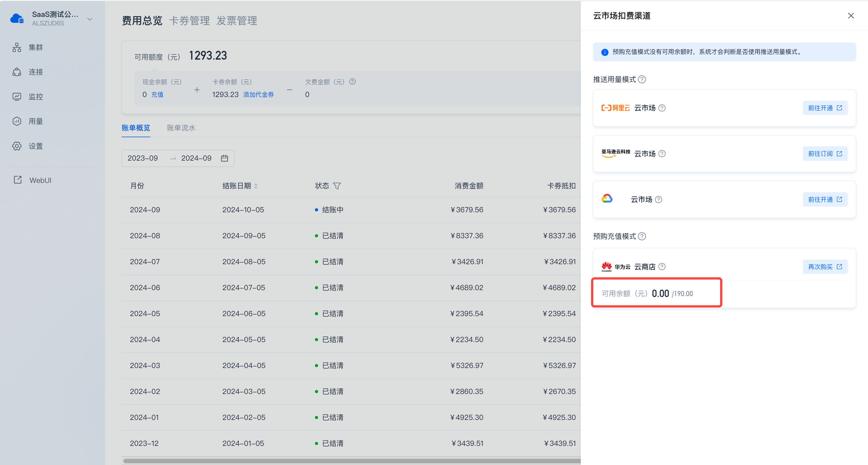
Task: Switch to the 费用总览 tab
Action: [x=142, y=21]
